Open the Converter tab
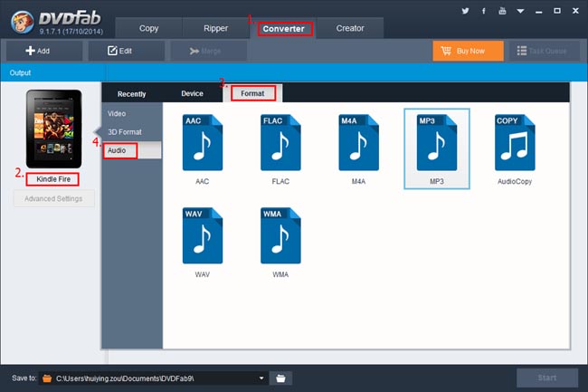Image resolution: width=588 pixels, height=392 pixels. pos(283,28)
